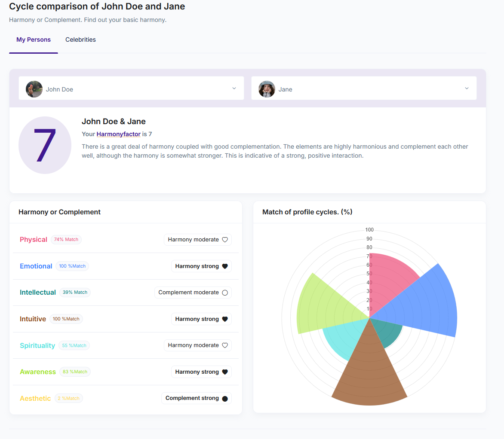This screenshot has width=504, height=439.
Task: Click Physical row's Harmony moderate label
Action: [193, 240]
